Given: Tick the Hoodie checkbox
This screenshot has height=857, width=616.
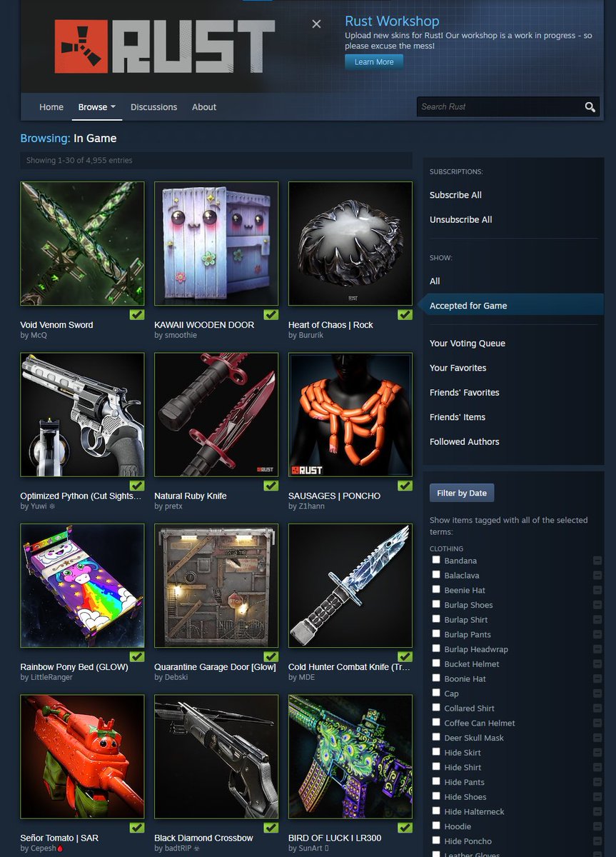Looking at the screenshot, I should pyautogui.click(x=436, y=826).
